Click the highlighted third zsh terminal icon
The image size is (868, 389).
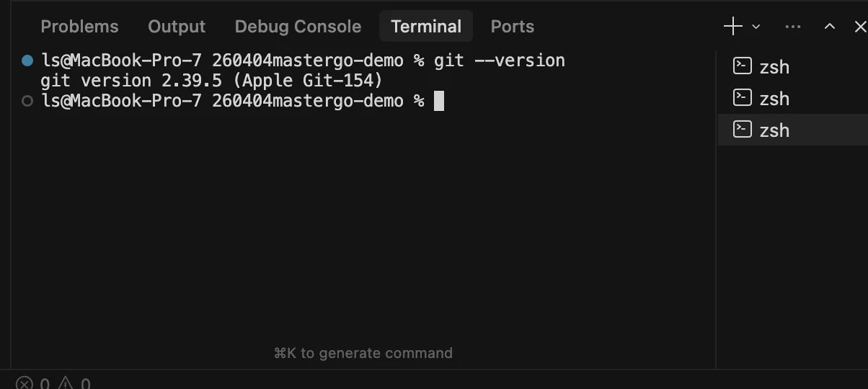(742, 130)
